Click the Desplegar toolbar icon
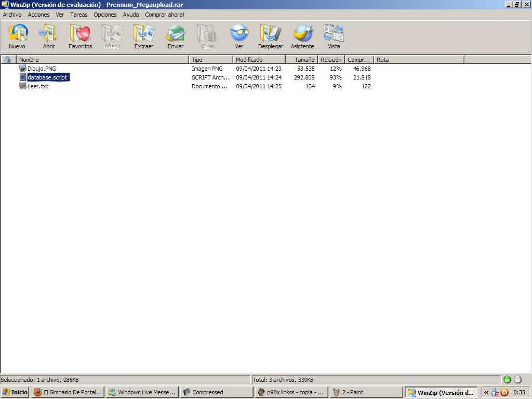Image resolution: width=532 pixels, height=399 pixels. point(270,33)
